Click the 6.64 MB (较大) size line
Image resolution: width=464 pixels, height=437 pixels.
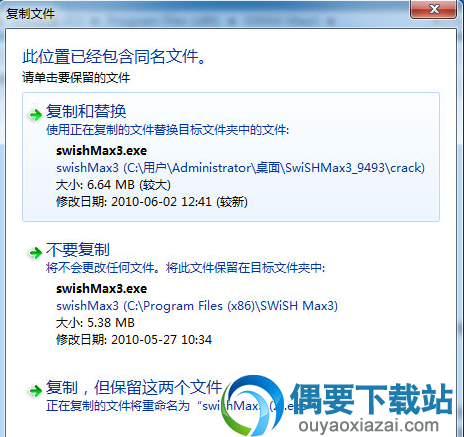(113, 185)
